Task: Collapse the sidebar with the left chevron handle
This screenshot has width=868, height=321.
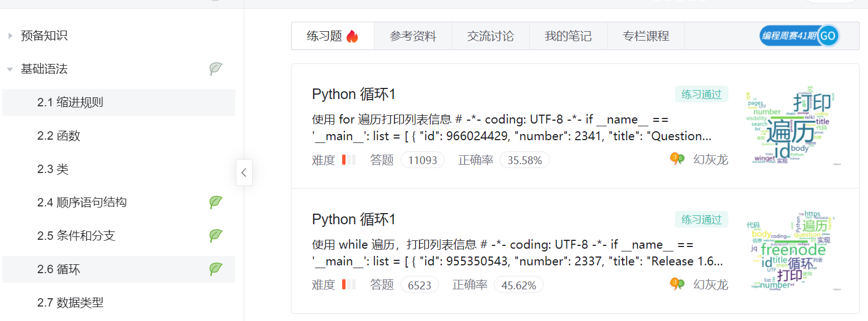Action: [x=244, y=172]
